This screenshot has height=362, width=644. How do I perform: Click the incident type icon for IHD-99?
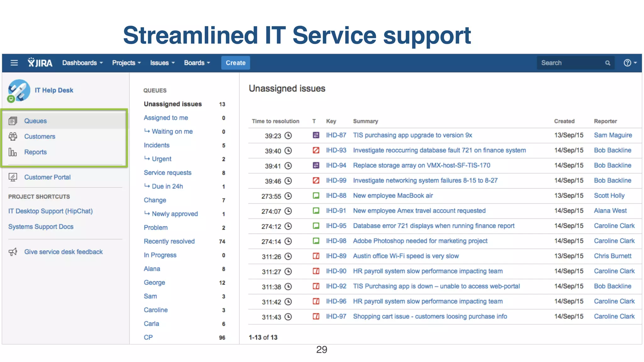316,180
